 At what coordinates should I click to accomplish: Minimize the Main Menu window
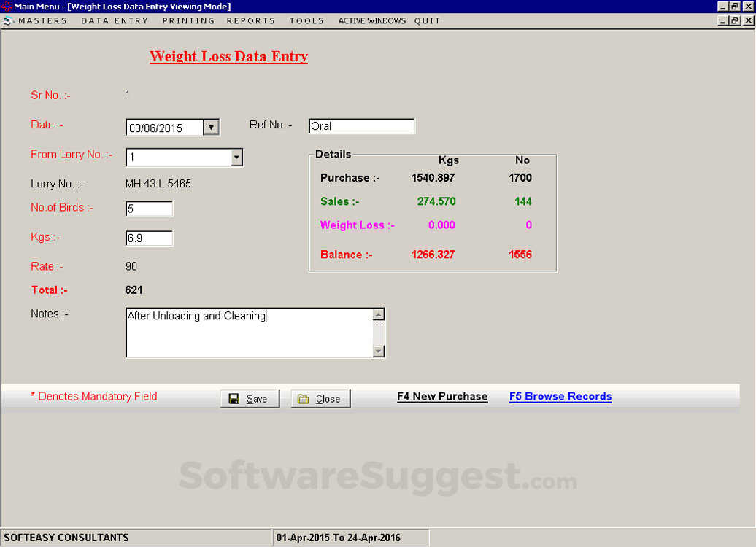coord(722,7)
